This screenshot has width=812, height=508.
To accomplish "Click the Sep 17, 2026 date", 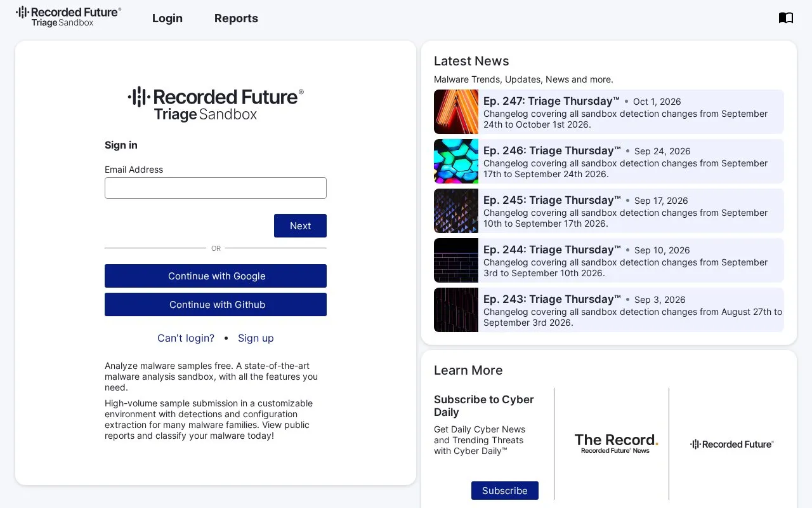I will coord(661,201).
